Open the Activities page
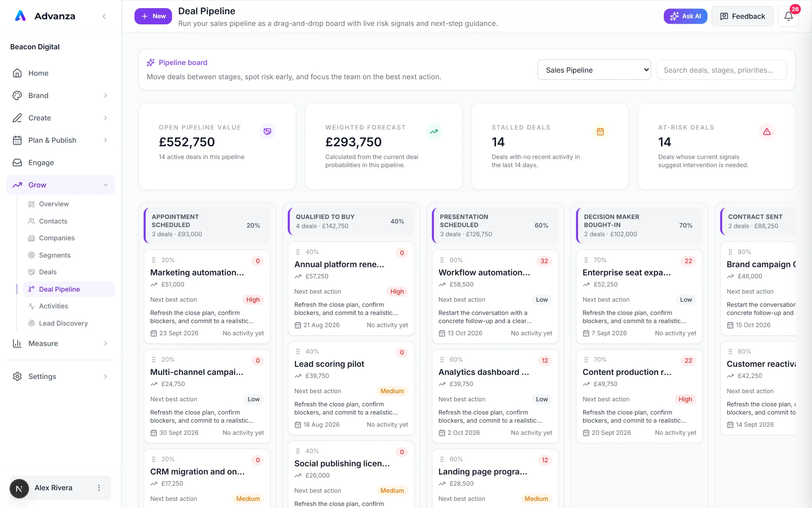 click(69, 306)
